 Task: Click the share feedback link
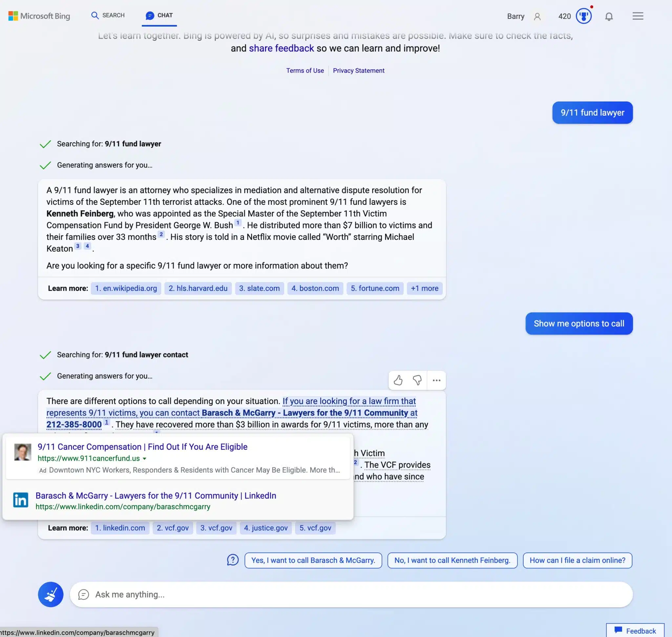click(281, 47)
